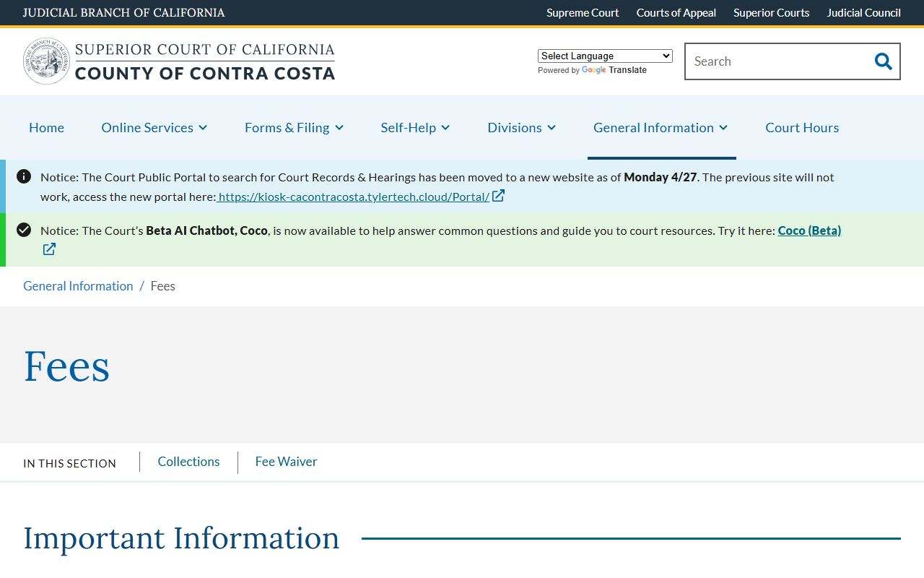Click the County of Contra Costa title
Viewport: 924px width, 578px height.
205,73
